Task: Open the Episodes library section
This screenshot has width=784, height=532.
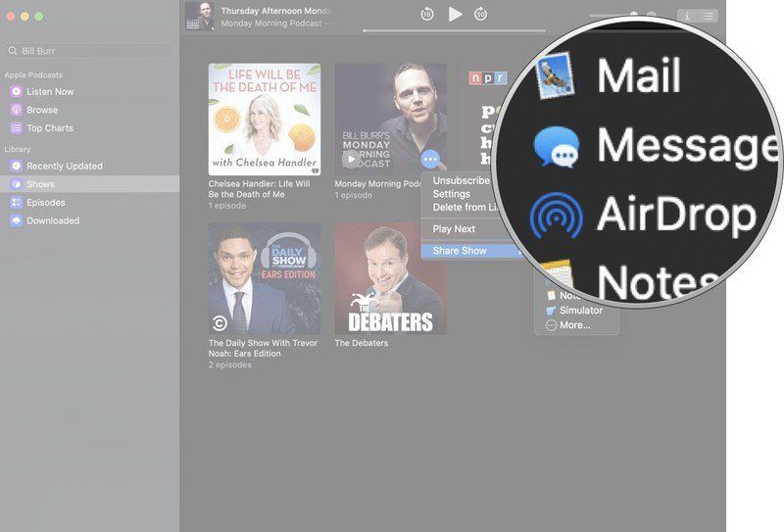Action: coord(45,203)
